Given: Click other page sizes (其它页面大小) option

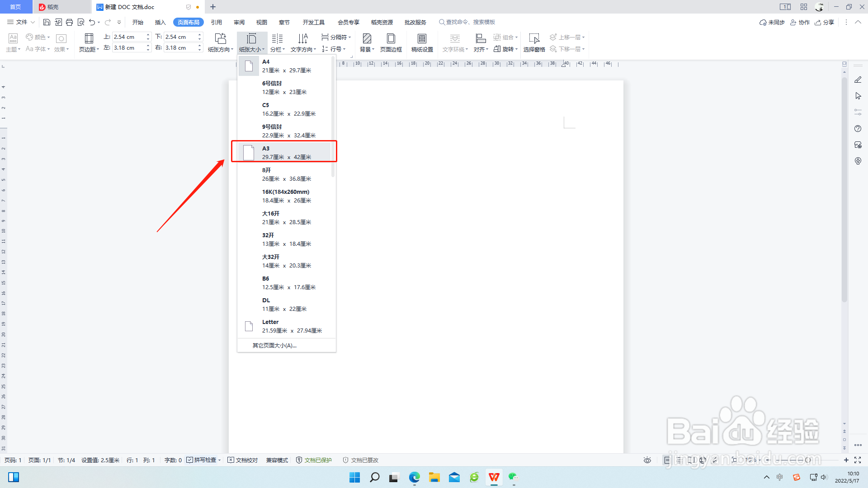Looking at the screenshot, I should point(274,346).
